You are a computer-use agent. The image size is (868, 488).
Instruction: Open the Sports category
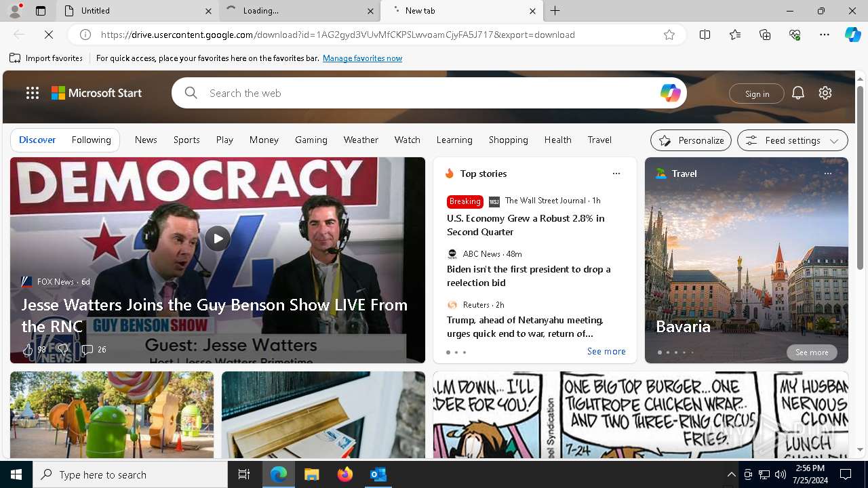pyautogui.click(x=186, y=140)
